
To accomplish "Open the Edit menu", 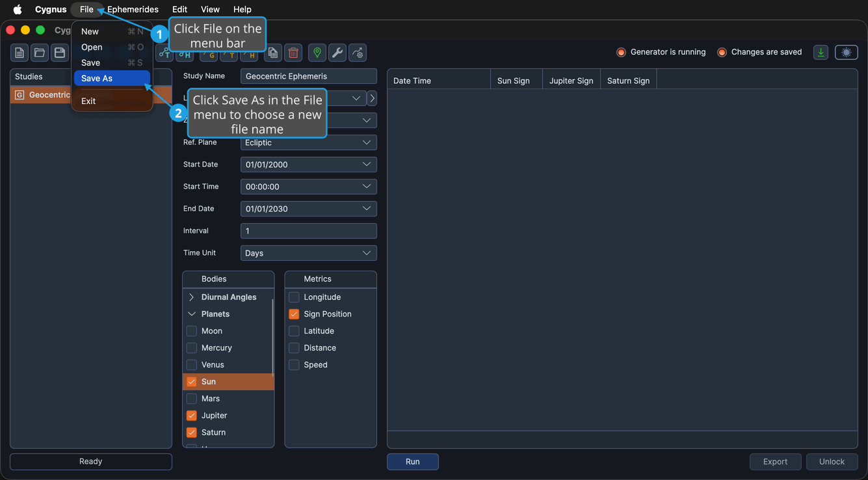I will [x=179, y=9].
